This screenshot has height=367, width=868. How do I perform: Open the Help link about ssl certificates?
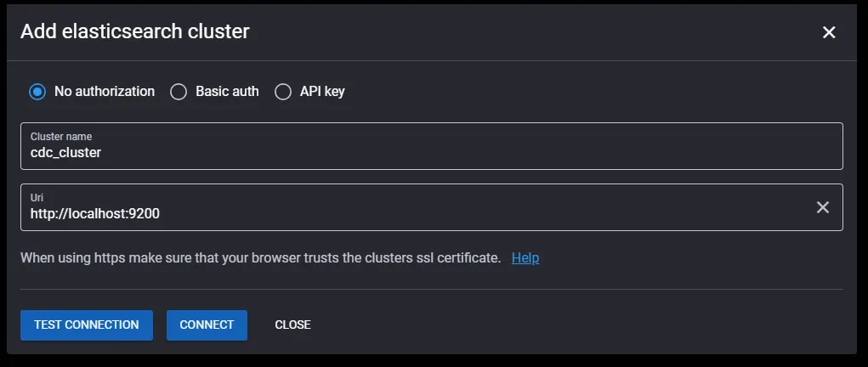tap(525, 258)
